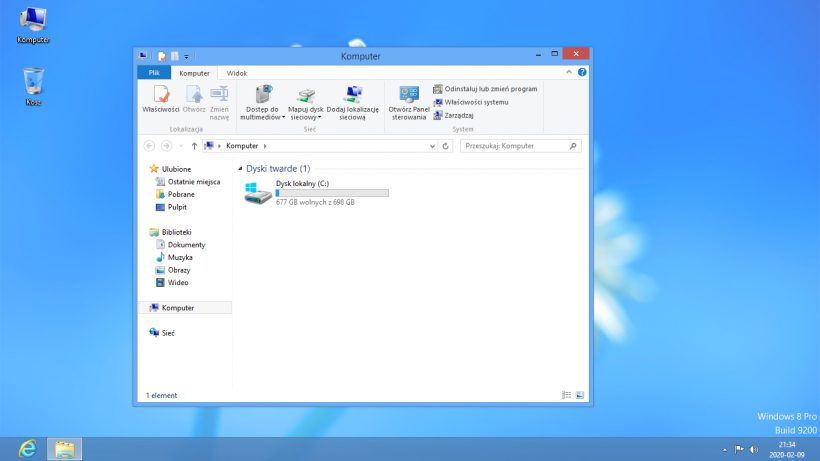Image resolution: width=820 pixels, height=461 pixels.
Task: Click the refresh icon beside the address bar
Action: tap(446, 146)
